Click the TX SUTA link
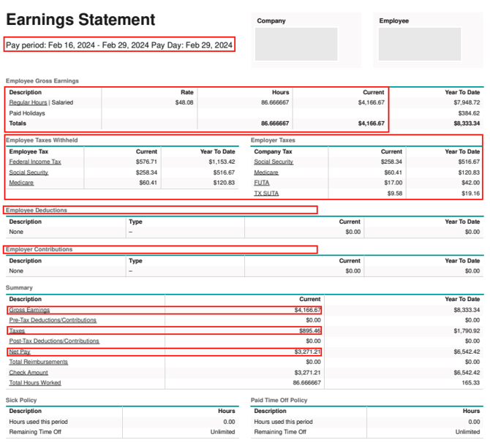This screenshot has height=448, width=490. (x=266, y=194)
